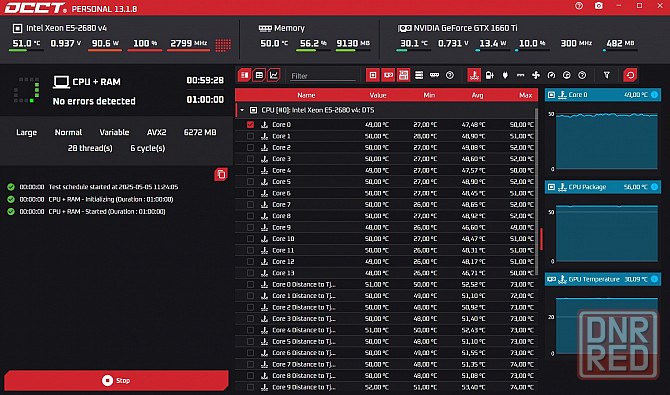Click the info icon on CPU Package graph
Screen dimensions: 670x395
click(x=654, y=187)
